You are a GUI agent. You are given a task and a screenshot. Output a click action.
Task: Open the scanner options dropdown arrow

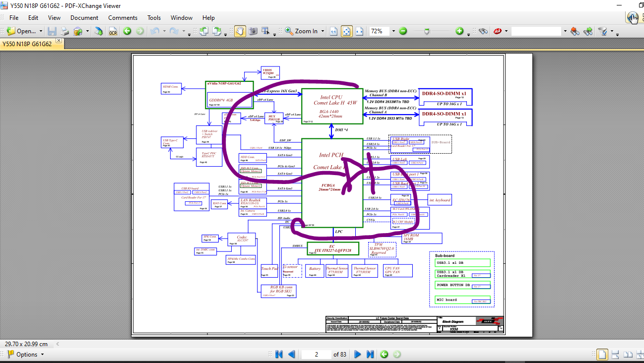(x=87, y=31)
